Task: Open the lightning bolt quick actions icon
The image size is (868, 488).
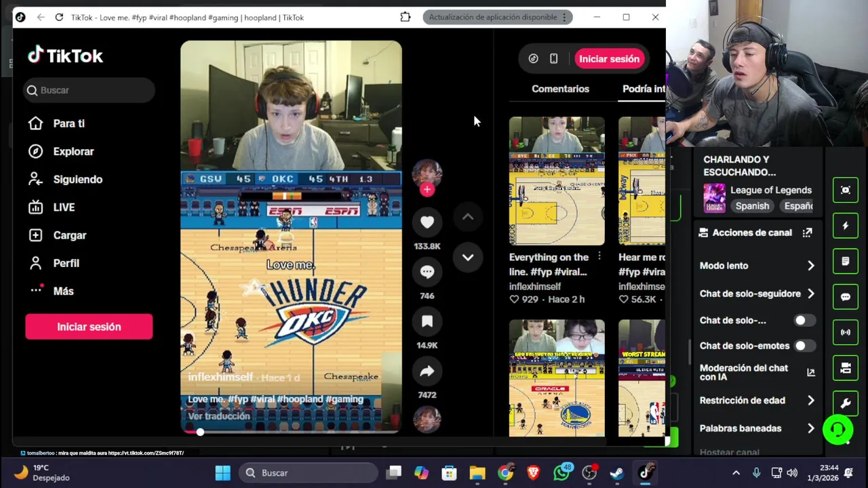Action: 846,226
